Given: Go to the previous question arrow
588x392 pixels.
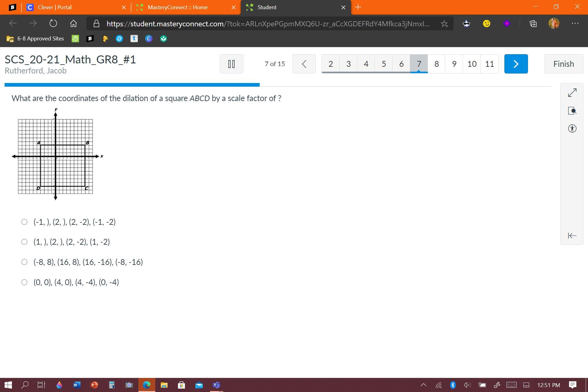Looking at the screenshot, I should click(x=304, y=64).
